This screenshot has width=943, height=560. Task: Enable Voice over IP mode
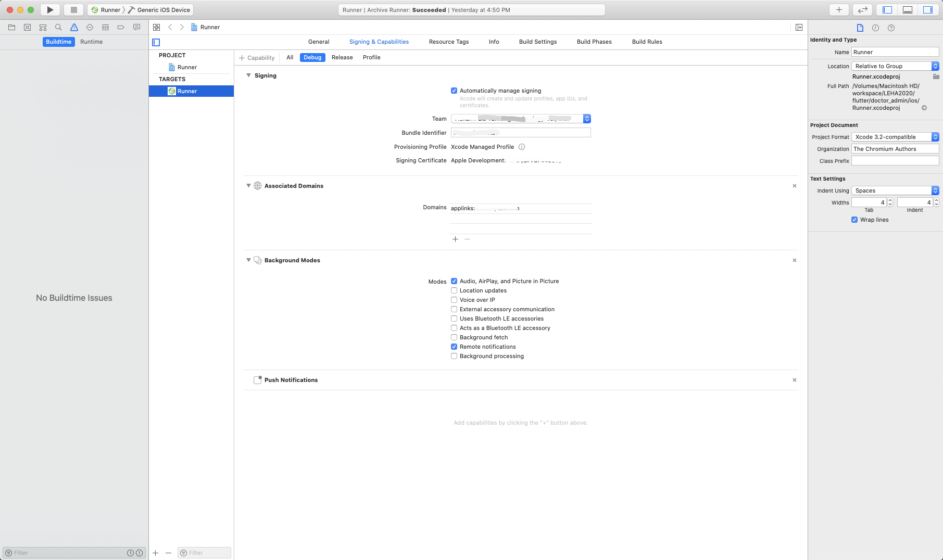point(454,300)
